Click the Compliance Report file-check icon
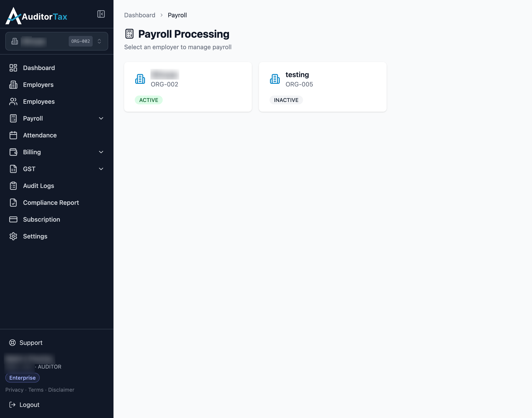Viewport: 532px width, 418px height. pos(13,203)
